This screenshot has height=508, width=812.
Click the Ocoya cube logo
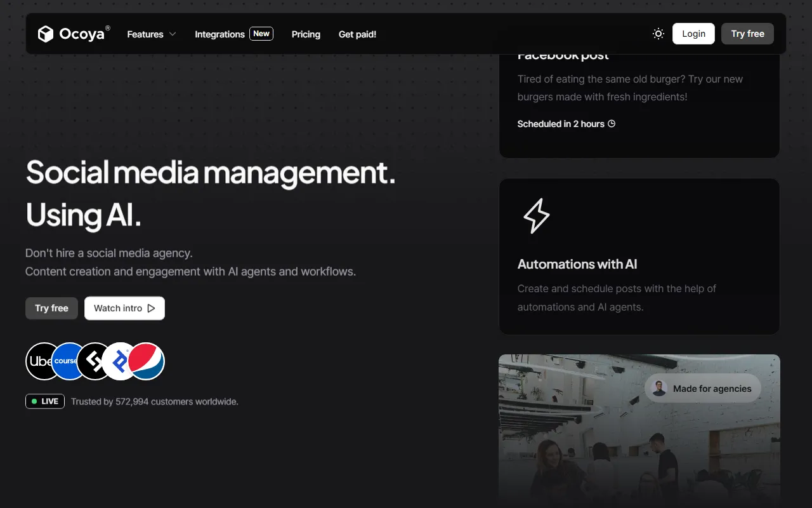pos(46,34)
